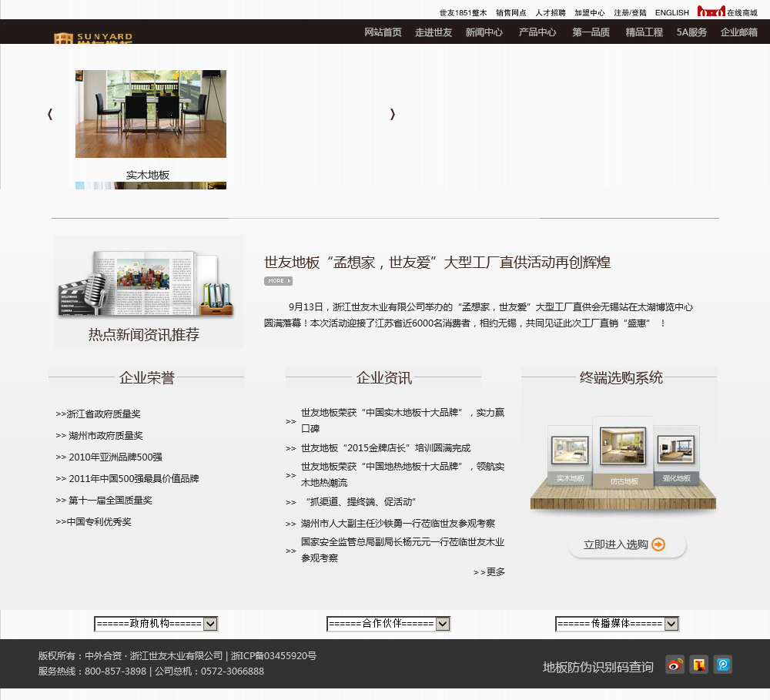Click the SUNYARD logo
This screenshot has width=770, height=700.
[93, 37]
